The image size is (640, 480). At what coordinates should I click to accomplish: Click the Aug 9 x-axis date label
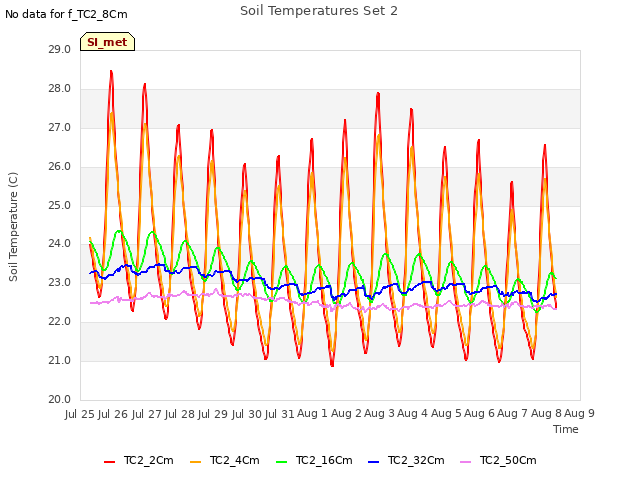[579, 414]
